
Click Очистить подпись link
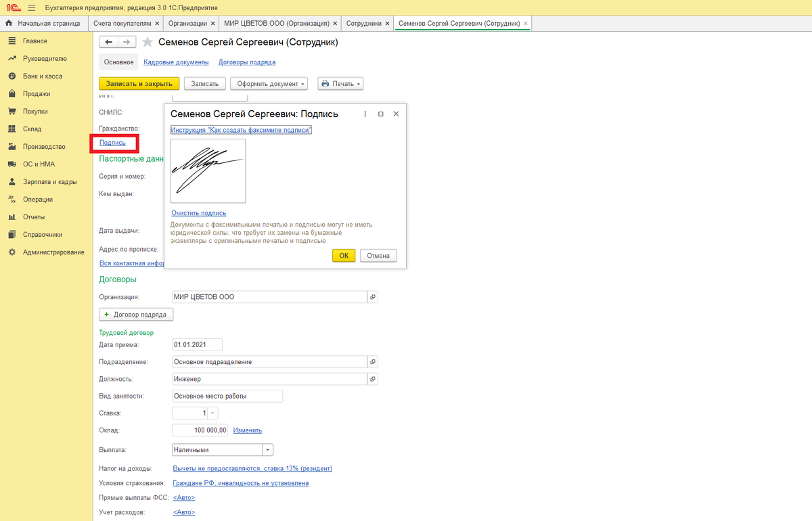pos(199,213)
